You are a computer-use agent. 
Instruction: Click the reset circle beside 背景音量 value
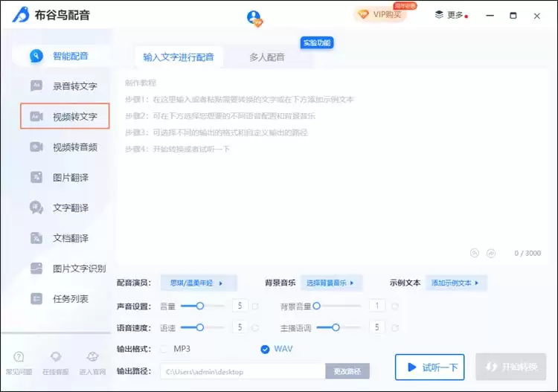[394, 306]
